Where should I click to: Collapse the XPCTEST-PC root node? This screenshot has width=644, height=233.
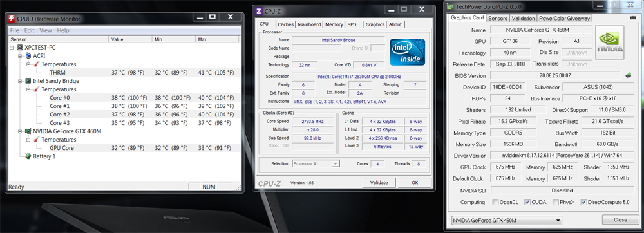[x=12, y=48]
